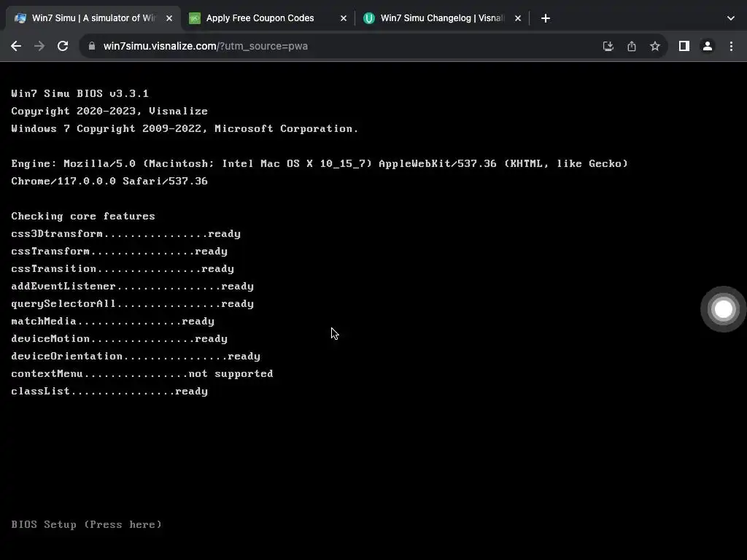
Task: Click the deviceMotion ready line
Action: click(x=119, y=338)
